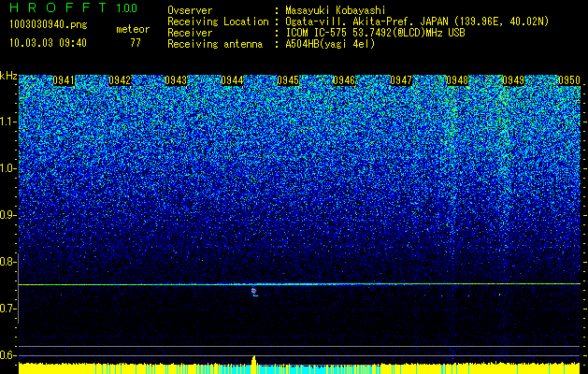Click the 0.7 frequency axis label
588x374 pixels.
7,309
